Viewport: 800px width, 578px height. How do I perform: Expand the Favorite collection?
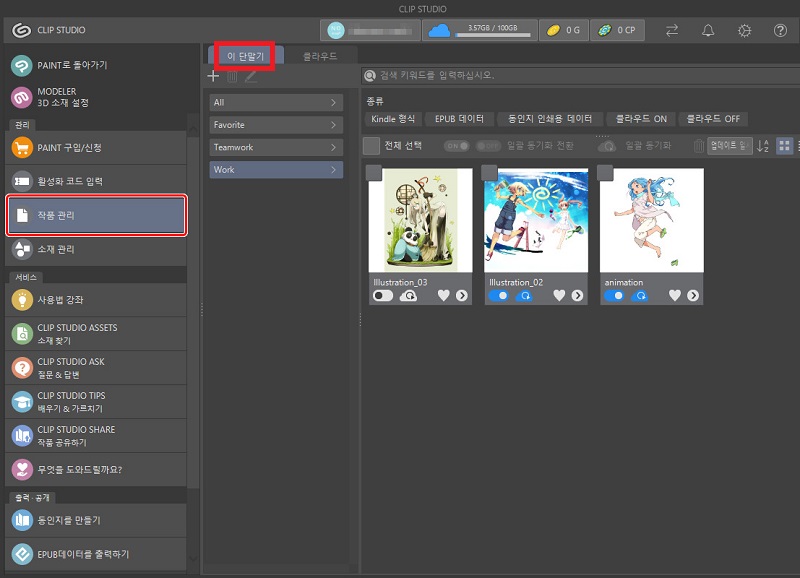[276, 125]
